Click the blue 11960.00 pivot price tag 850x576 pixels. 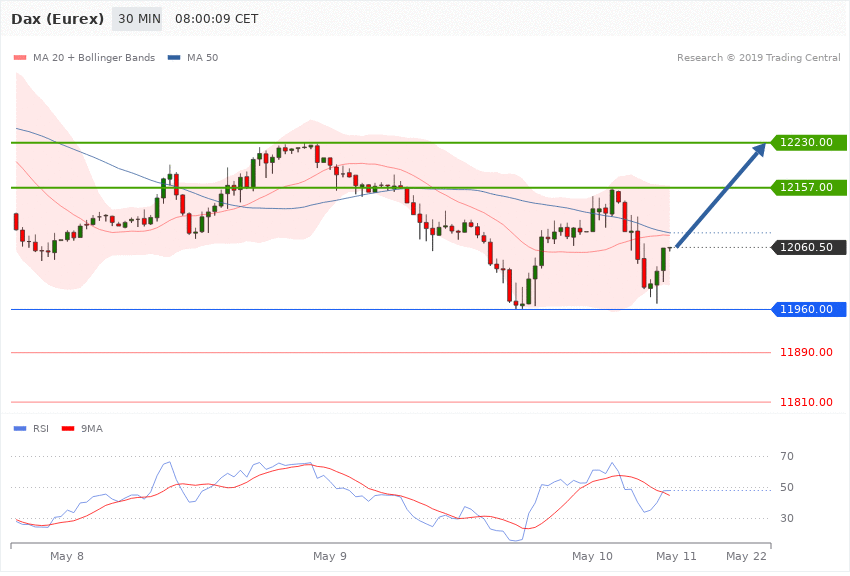tap(808, 309)
